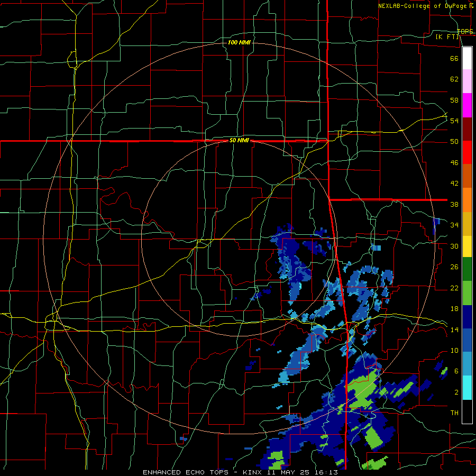The image size is (476, 476).
Task: Select the 50 NMI range ring label
Action: tap(239, 140)
